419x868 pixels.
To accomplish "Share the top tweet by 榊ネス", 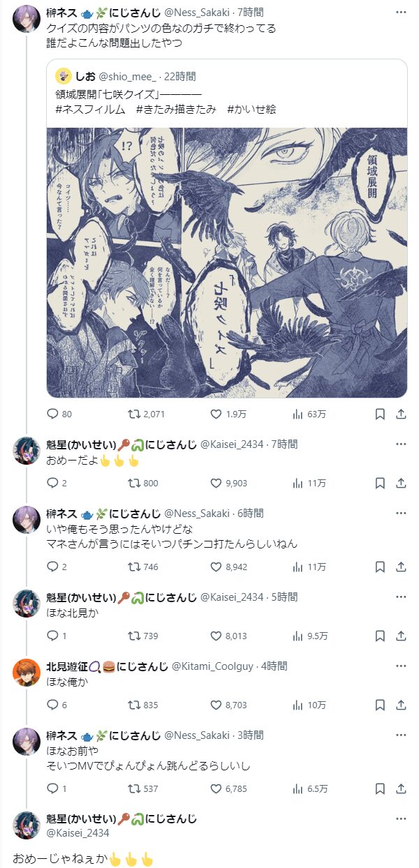I will pyautogui.click(x=401, y=414).
